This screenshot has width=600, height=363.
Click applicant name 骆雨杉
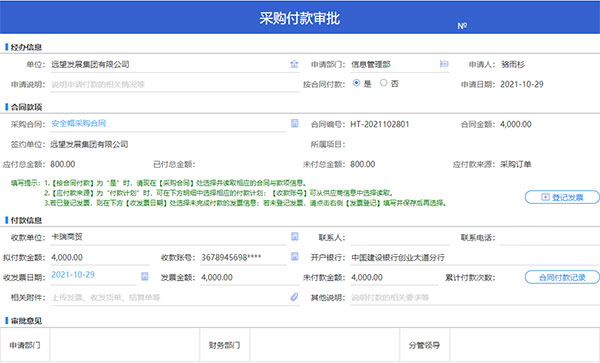point(513,65)
